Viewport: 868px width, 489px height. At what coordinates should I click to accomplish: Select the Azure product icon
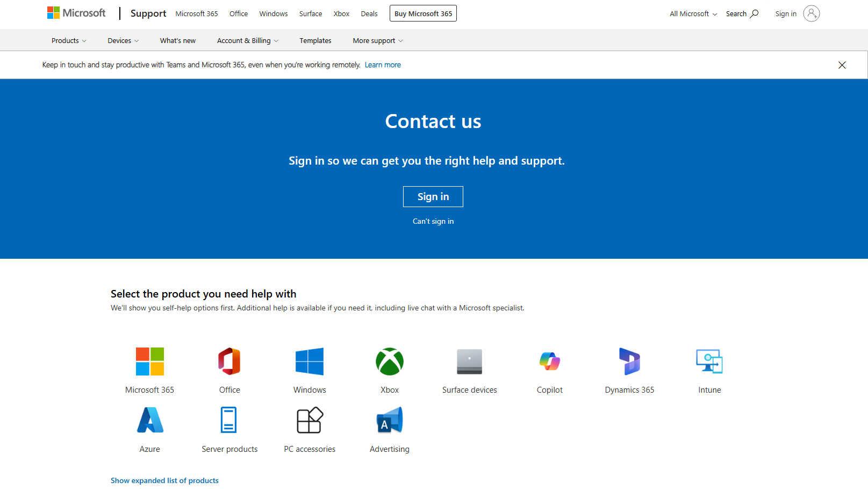(150, 420)
